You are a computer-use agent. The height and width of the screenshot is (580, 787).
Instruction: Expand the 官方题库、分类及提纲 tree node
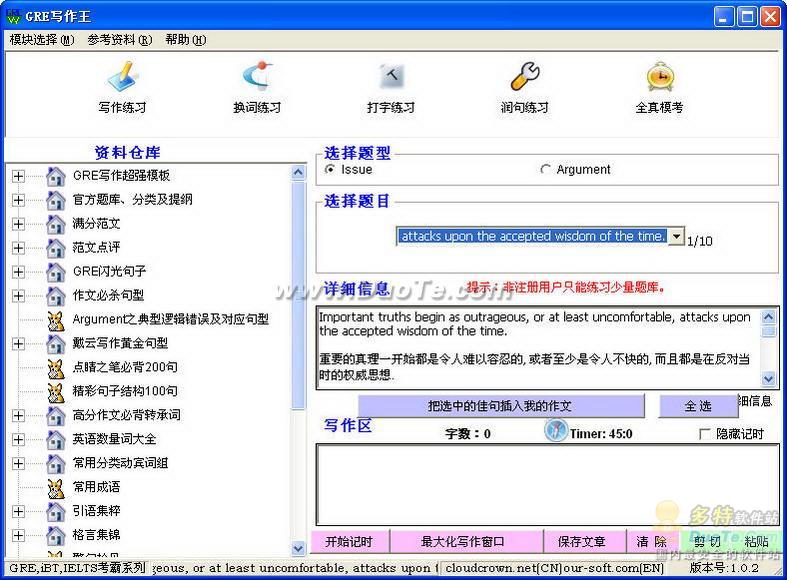(18, 200)
